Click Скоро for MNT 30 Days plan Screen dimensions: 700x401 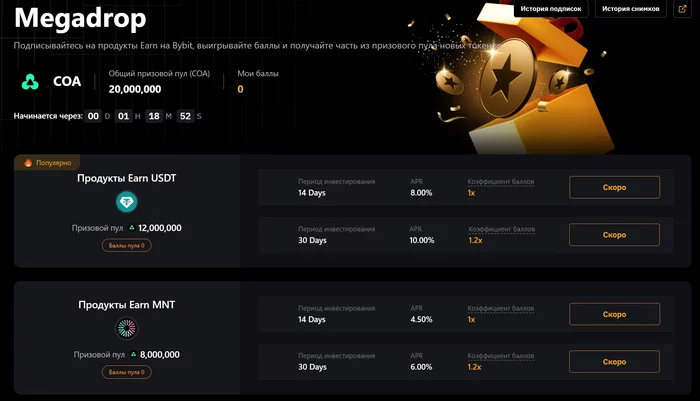click(x=614, y=362)
